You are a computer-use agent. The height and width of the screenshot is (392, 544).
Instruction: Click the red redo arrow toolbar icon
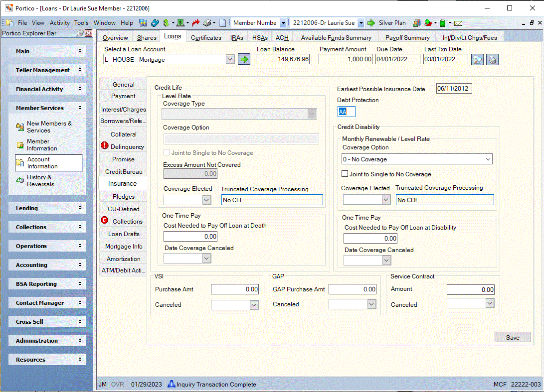coord(195,23)
